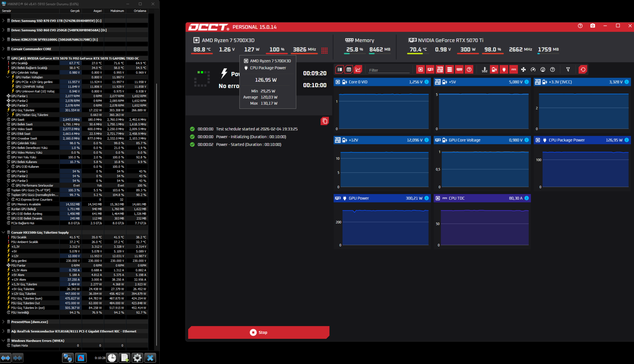Toggle the unknown-source sensor filter in OCCT
634x364 pixels.
pos(469,70)
